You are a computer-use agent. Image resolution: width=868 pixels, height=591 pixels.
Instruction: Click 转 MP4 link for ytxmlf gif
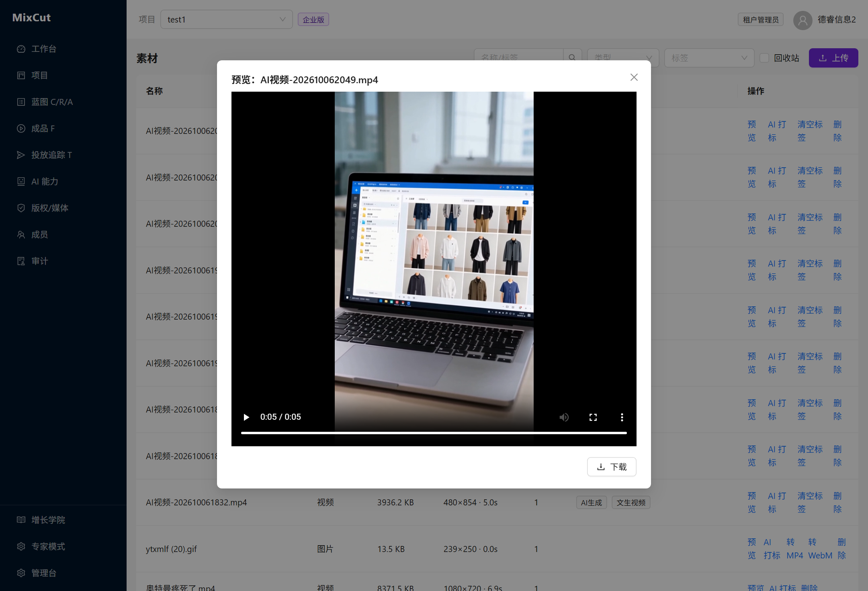pos(794,549)
